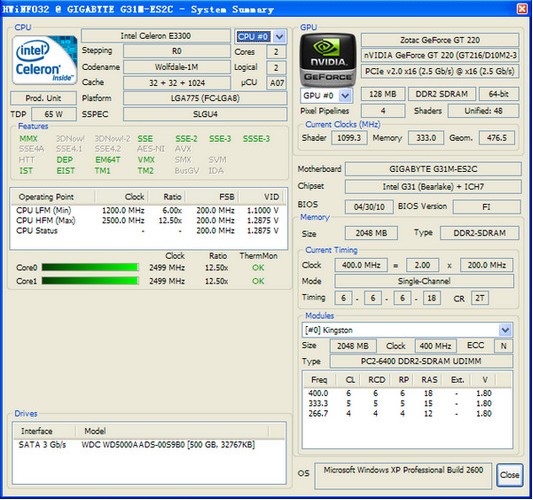This screenshot has width=533, height=500.
Task: Click the Memory Type DDR2-SDRAM field
Action: (x=479, y=233)
